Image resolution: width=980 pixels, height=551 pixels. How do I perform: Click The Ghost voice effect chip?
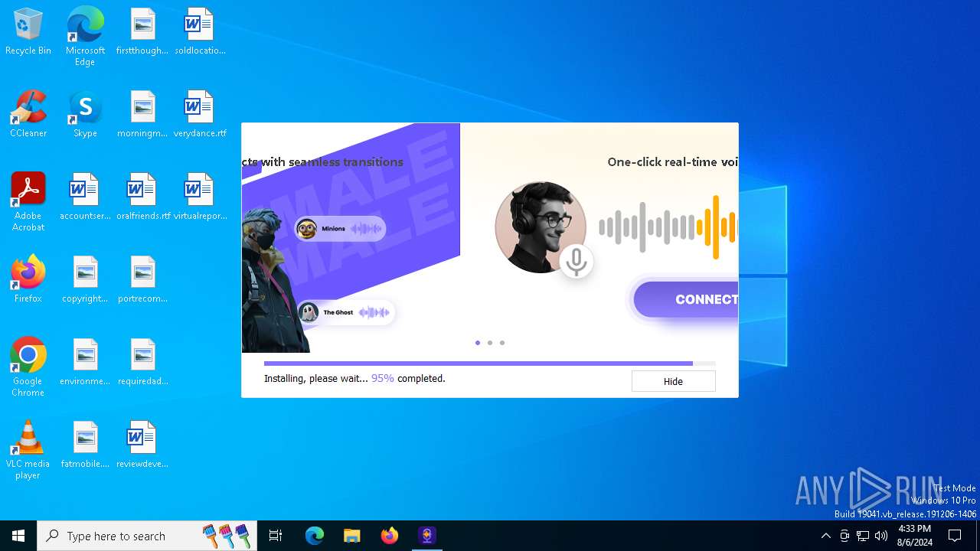[345, 312]
